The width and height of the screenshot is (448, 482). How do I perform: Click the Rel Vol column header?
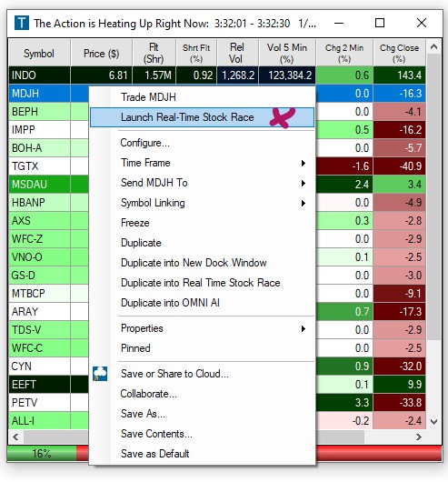(237, 53)
